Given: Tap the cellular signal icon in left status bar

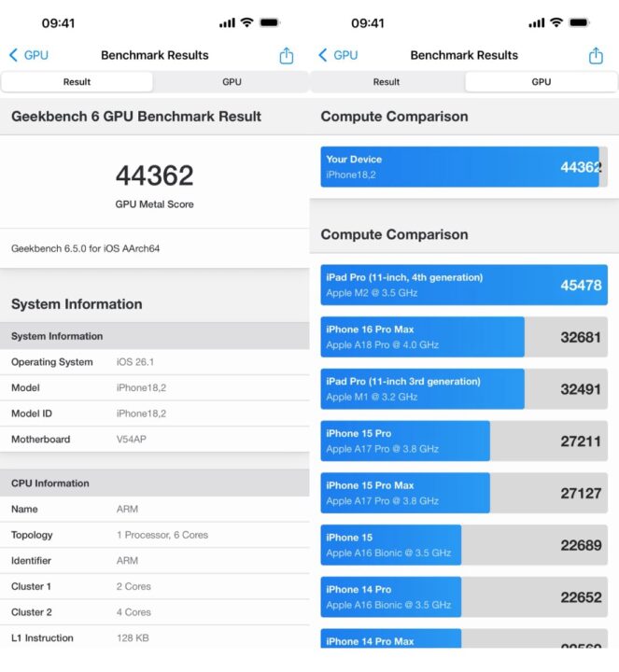Looking at the screenshot, I should pyautogui.click(x=227, y=22).
